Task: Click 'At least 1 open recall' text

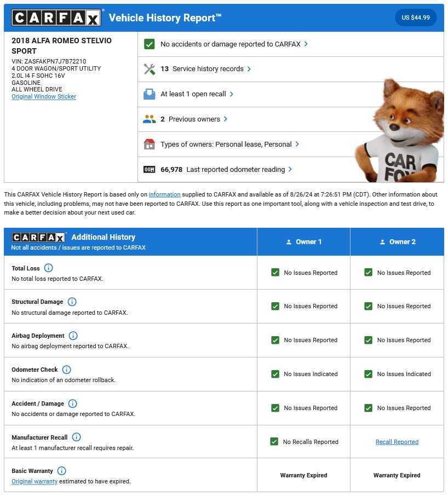Action: tap(193, 94)
